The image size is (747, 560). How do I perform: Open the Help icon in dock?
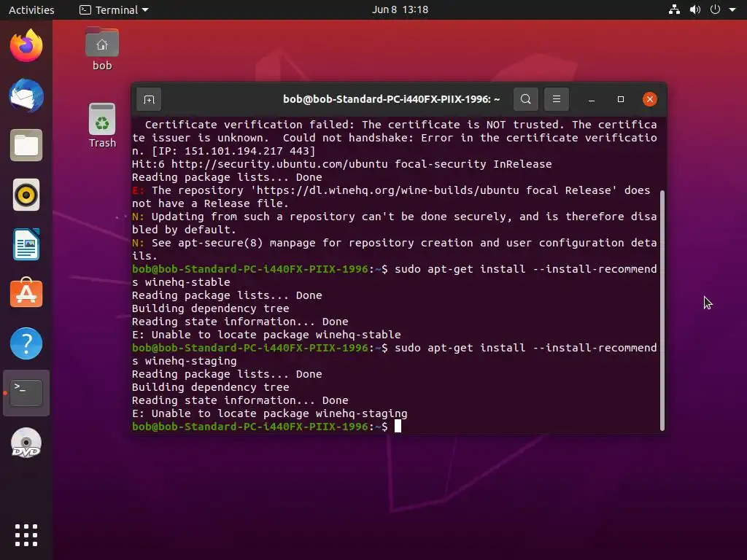click(x=26, y=343)
